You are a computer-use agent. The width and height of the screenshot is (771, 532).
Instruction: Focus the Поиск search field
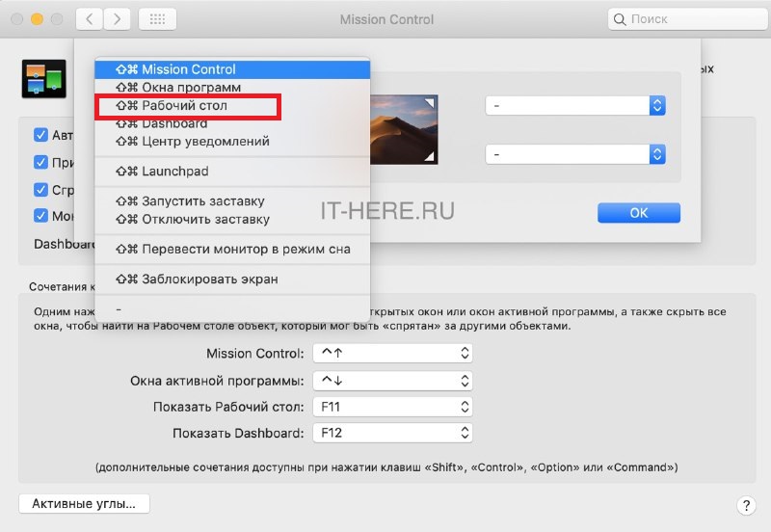[689, 19]
